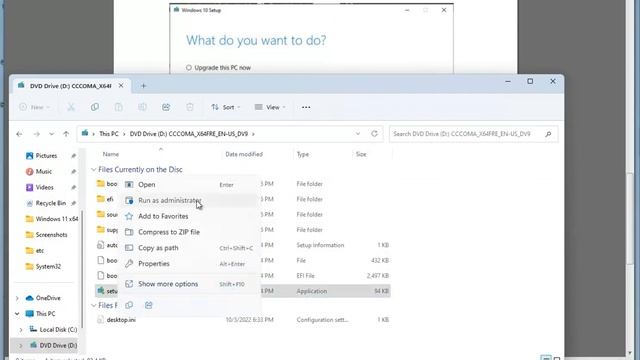Click the Delete trash icon in toolbar
Image resolution: width=640 pixels, height=360 pixels.
[x=190, y=107]
